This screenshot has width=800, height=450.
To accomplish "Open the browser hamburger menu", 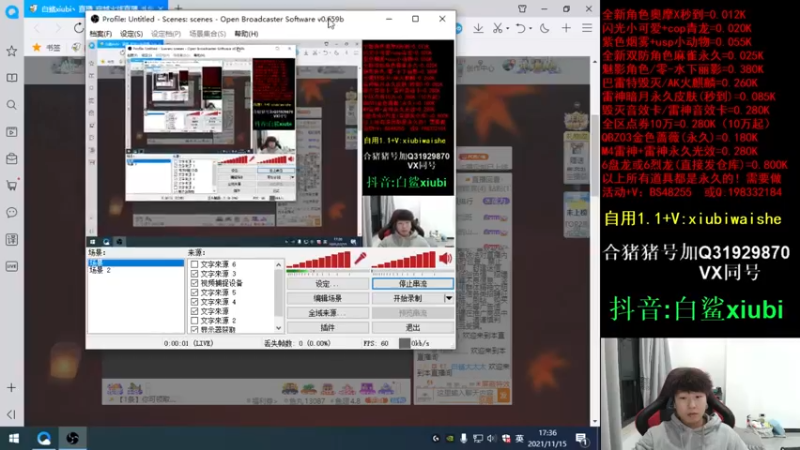I will click(587, 29).
